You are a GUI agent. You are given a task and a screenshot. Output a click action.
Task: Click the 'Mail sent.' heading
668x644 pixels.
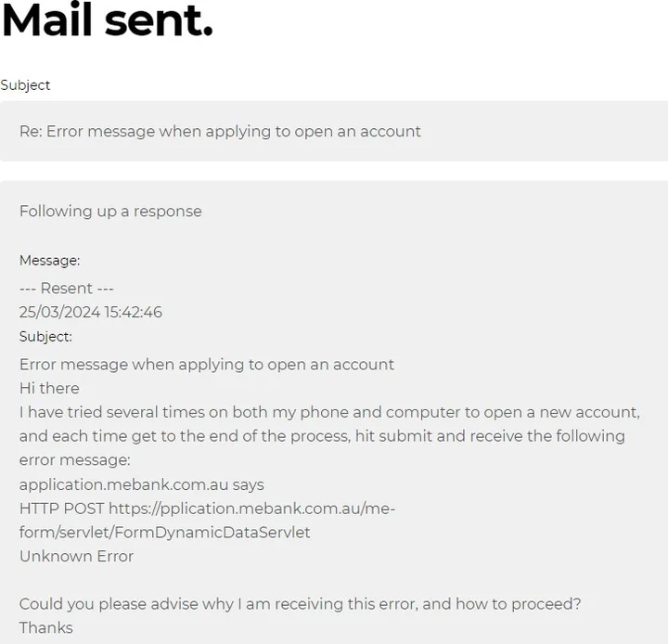click(x=107, y=21)
